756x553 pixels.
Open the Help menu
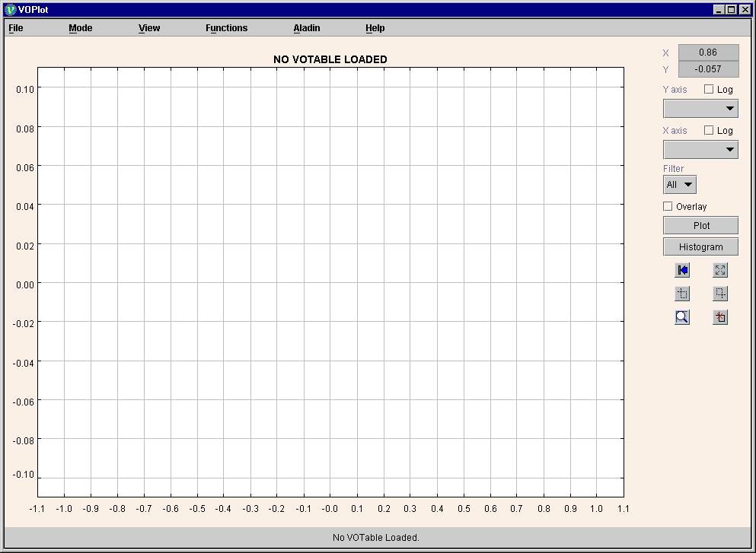pyautogui.click(x=375, y=28)
